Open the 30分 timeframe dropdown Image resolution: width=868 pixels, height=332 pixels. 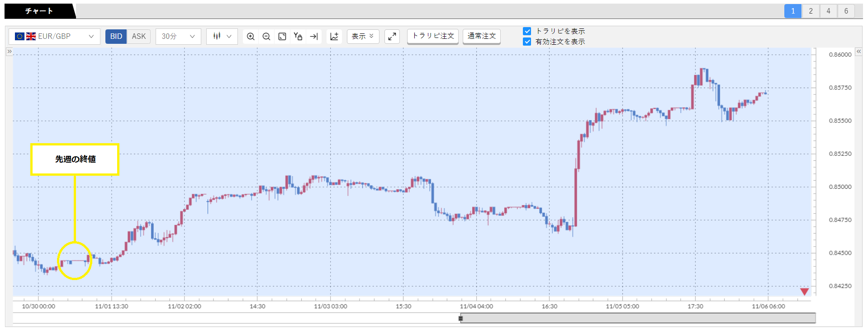(178, 37)
